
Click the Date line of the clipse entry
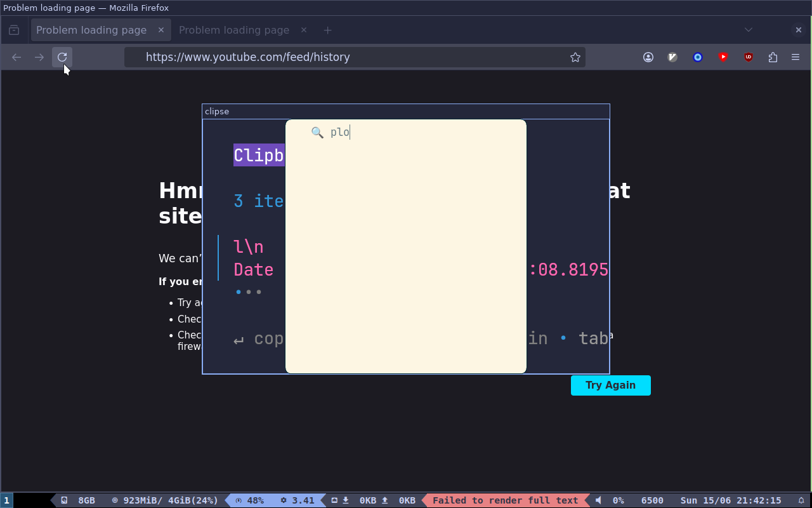pyautogui.click(x=254, y=270)
